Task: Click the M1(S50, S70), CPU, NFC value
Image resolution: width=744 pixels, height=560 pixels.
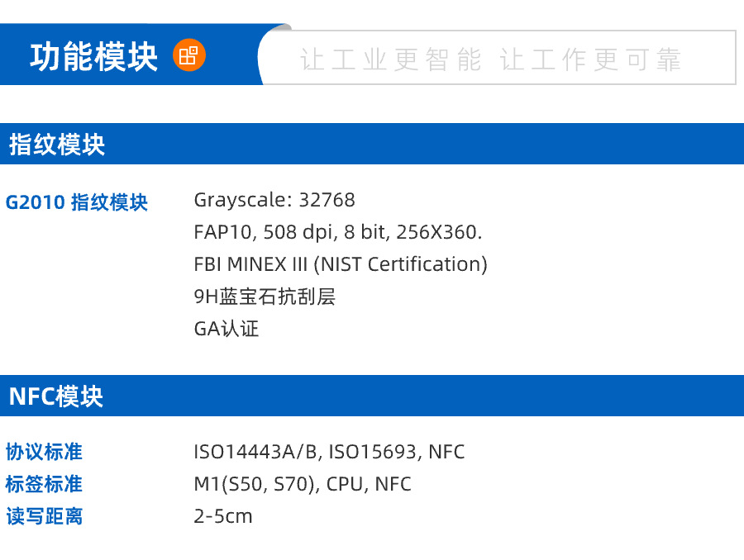Action: (302, 484)
